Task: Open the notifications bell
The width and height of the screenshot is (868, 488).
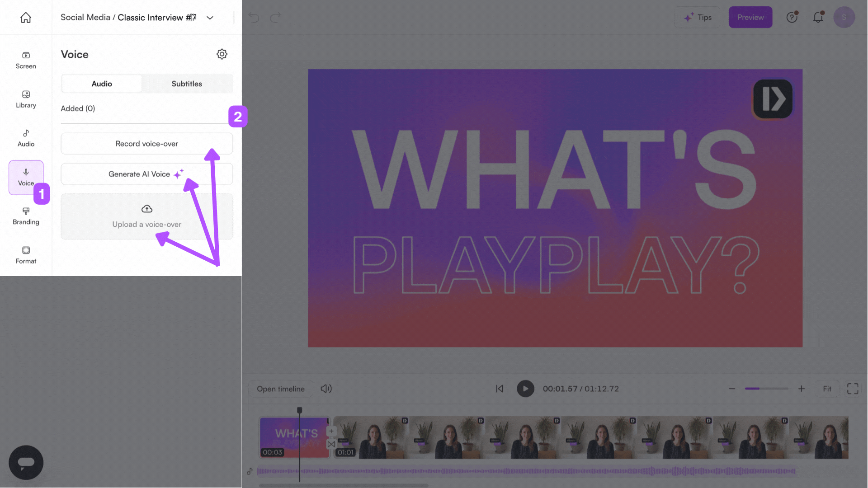Action: click(818, 17)
